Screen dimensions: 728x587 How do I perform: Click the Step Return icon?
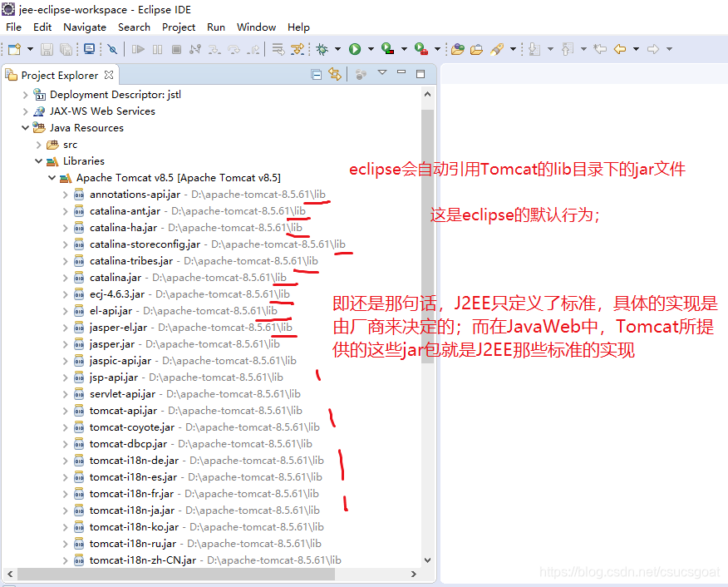(x=253, y=49)
